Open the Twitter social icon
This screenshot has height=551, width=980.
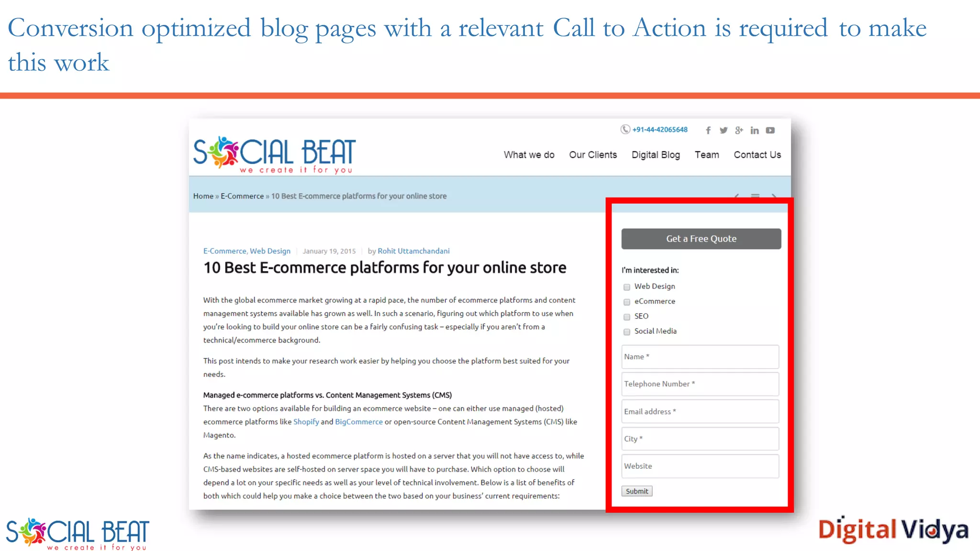click(x=724, y=130)
